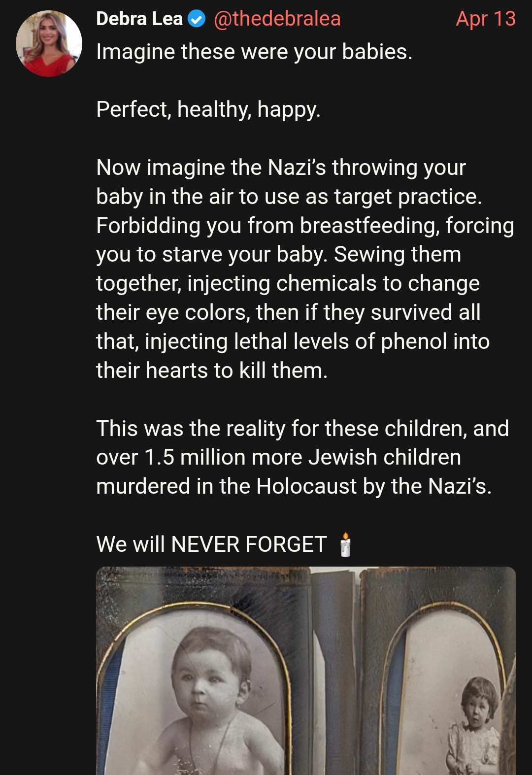This screenshot has height=775, width=532.
Task: Click the blue verified badge
Action: tap(198, 19)
